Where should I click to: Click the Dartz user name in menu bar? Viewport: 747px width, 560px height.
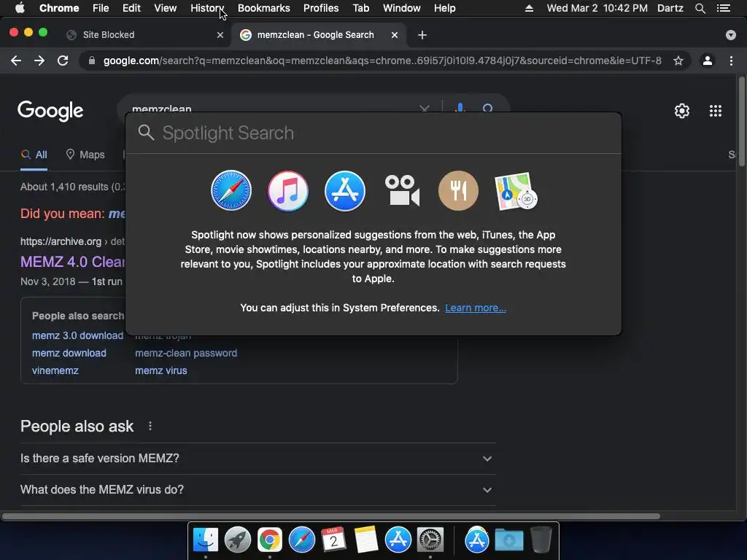click(x=670, y=8)
